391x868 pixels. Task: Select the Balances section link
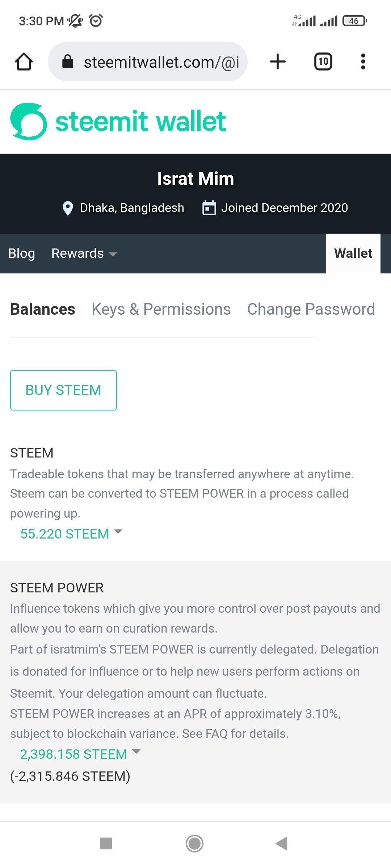[43, 309]
